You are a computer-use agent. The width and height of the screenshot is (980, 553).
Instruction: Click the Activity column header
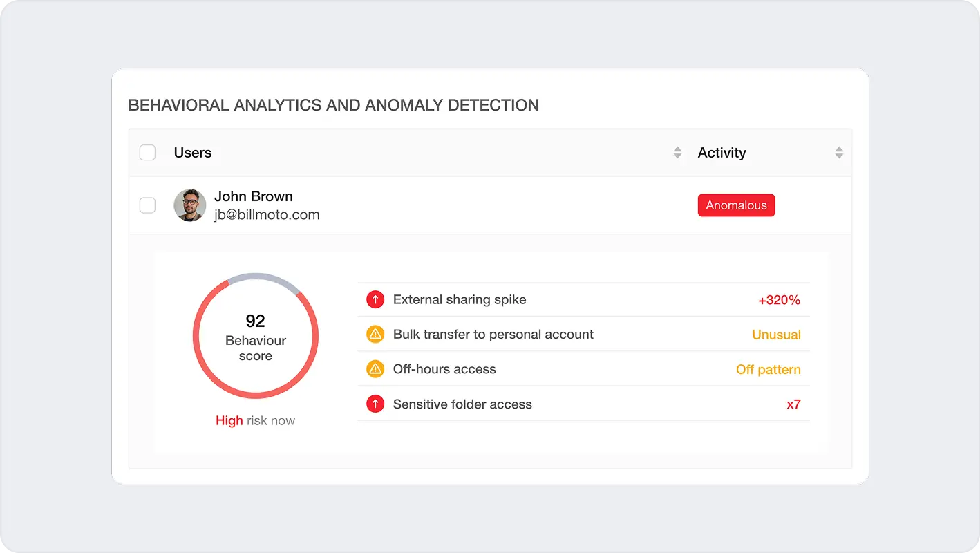pyautogui.click(x=722, y=153)
